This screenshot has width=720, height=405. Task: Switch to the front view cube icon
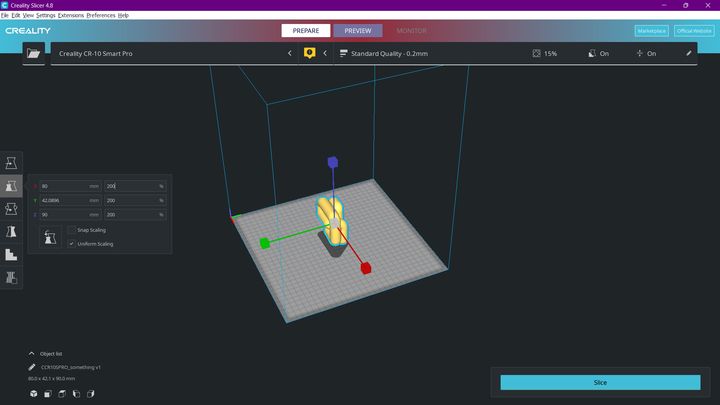48,394
